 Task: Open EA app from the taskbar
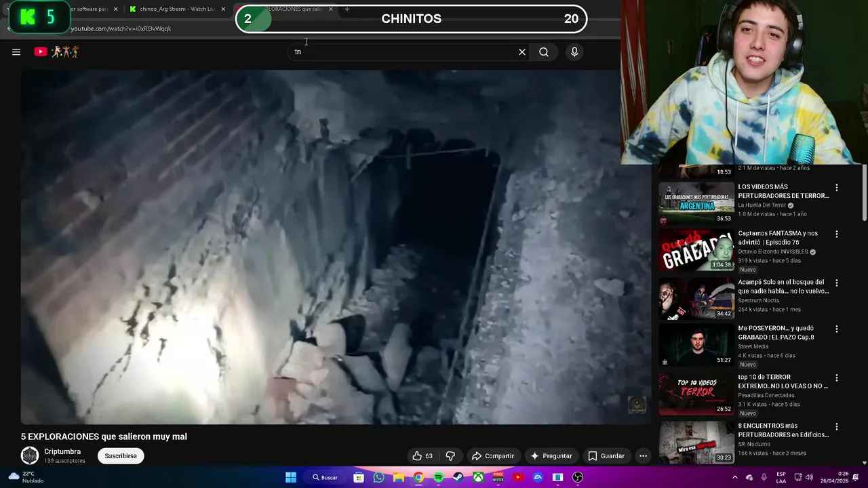[538, 477]
